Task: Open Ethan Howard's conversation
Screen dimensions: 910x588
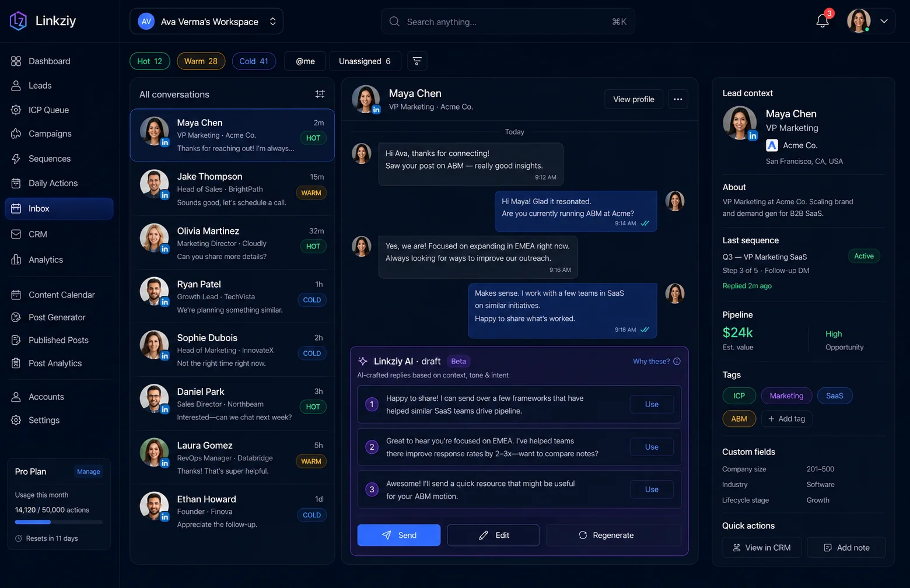Action: pos(232,512)
